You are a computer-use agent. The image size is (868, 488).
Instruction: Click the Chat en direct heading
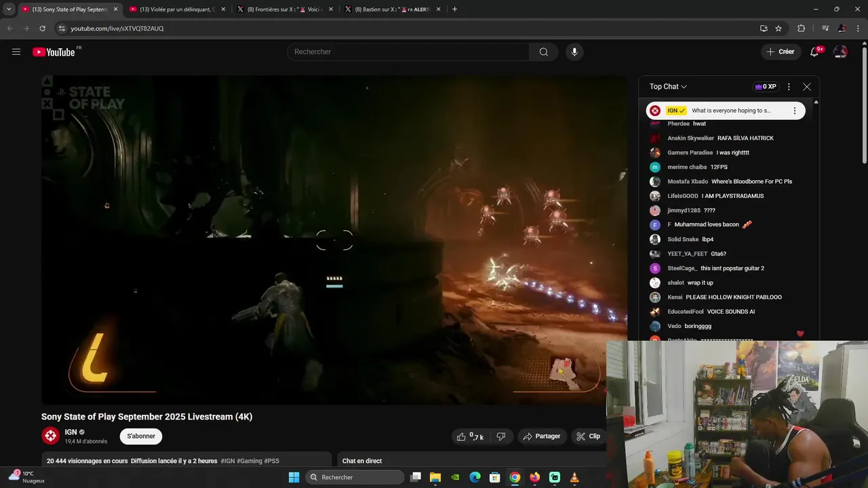coord(362,461)
